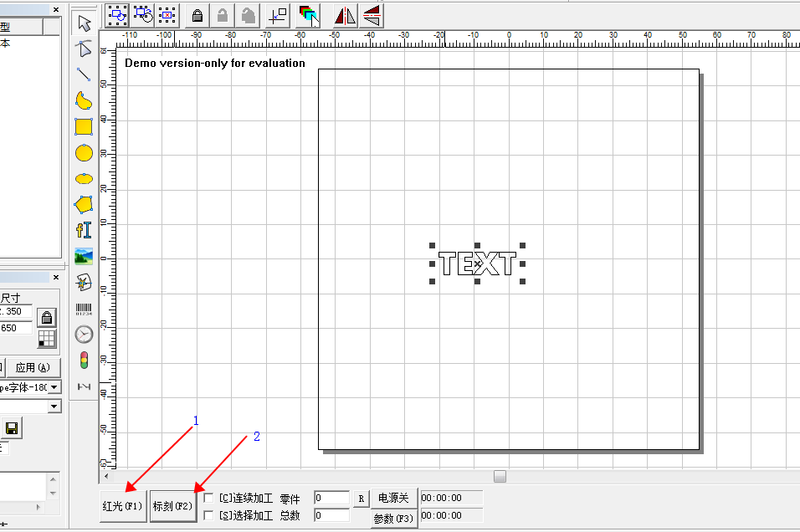Select the node editing tool
Screen dimensions: 800x532
click(84, 48)
